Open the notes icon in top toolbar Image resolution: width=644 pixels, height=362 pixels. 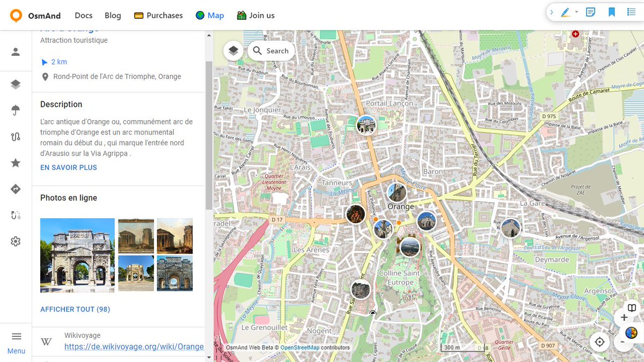pos(590,12)
